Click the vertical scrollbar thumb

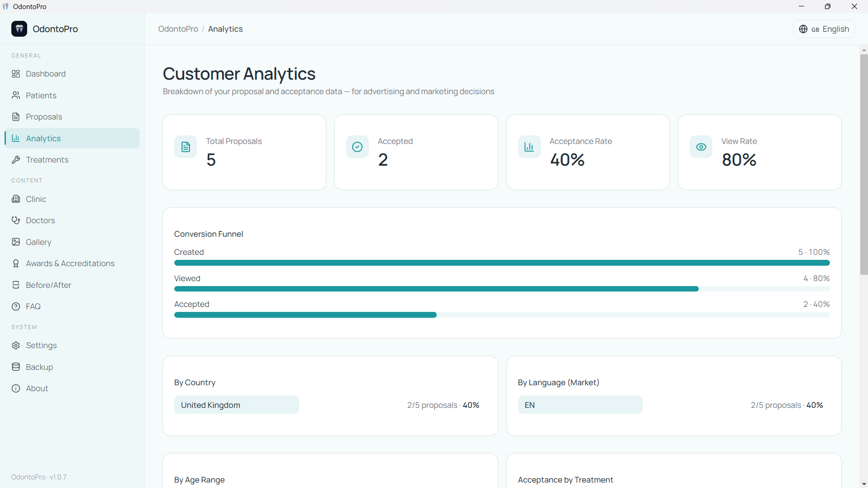point(864,164)
